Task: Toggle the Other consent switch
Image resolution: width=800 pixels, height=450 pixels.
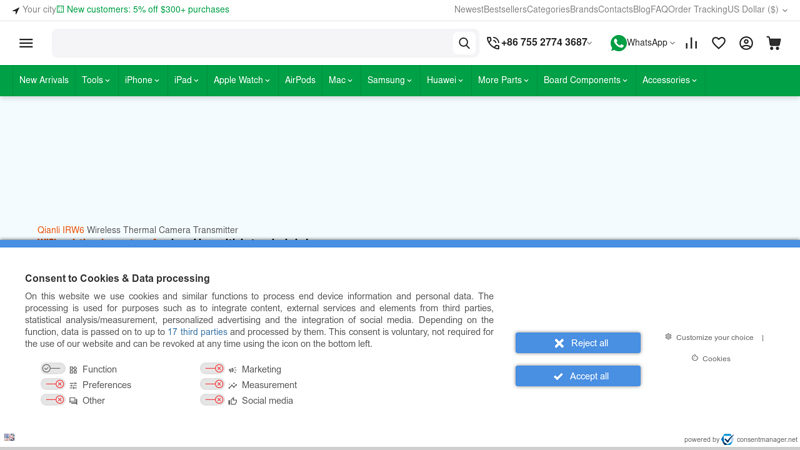Action: 53,400
